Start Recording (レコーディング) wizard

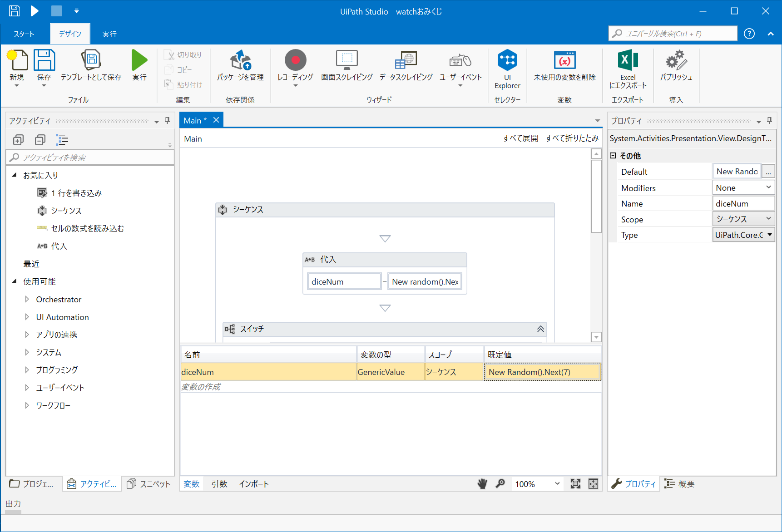click(x=296, y=60)
